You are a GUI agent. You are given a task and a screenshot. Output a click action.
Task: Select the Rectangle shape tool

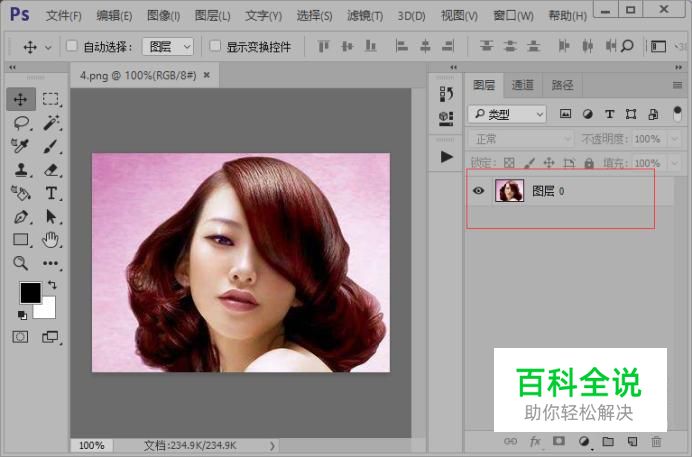click(21, 240)
